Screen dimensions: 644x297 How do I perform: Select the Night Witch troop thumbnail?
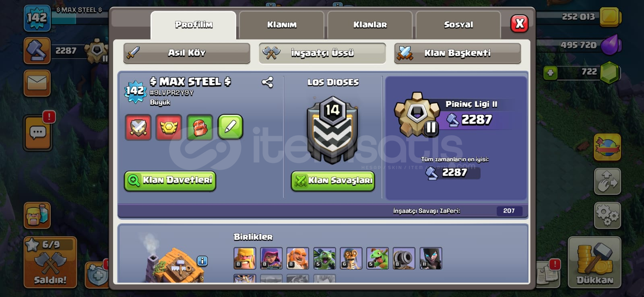(431, 258)
